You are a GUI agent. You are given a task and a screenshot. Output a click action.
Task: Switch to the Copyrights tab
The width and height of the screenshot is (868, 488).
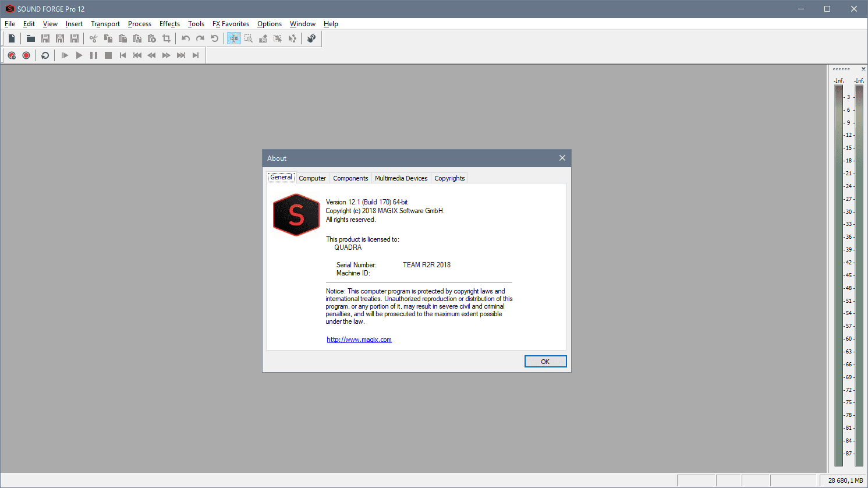coord(449,178)
